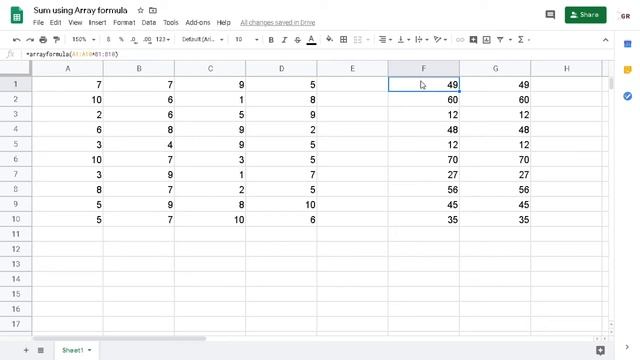Open the functions sigma menu
This screenshot has width=640, height=360.
tap(523, 40)
